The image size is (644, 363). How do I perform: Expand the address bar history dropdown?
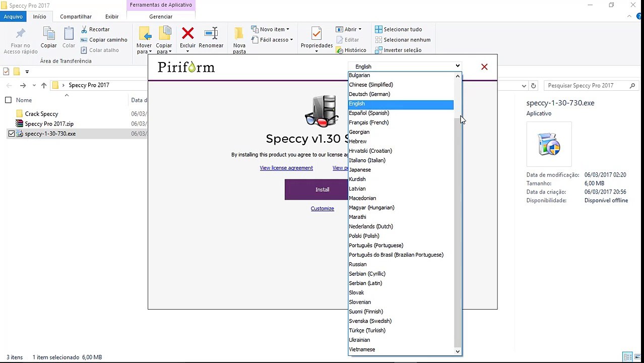click(x=524, y=86)
